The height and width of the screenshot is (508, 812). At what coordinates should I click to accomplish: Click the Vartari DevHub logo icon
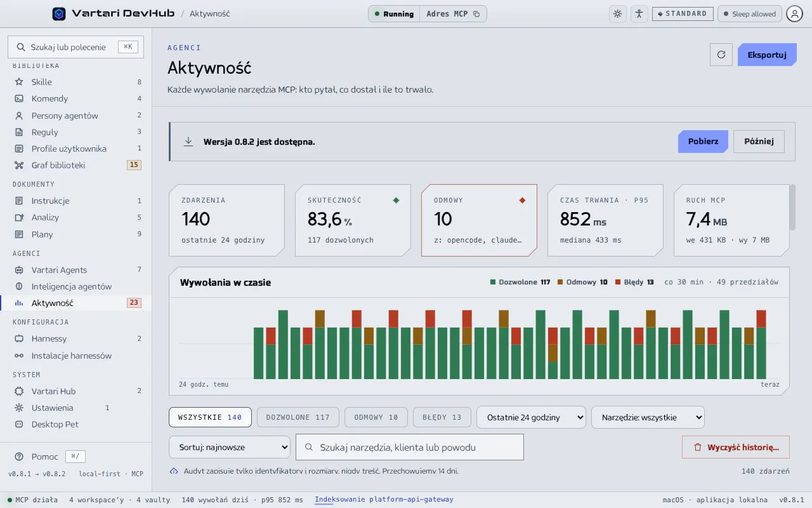pos(59,13)
